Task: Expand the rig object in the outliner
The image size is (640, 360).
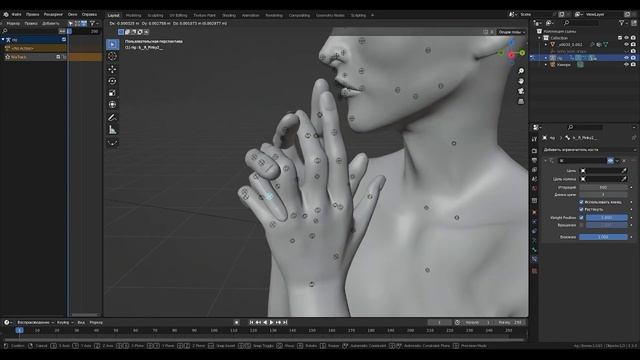Action: point(546,58)
